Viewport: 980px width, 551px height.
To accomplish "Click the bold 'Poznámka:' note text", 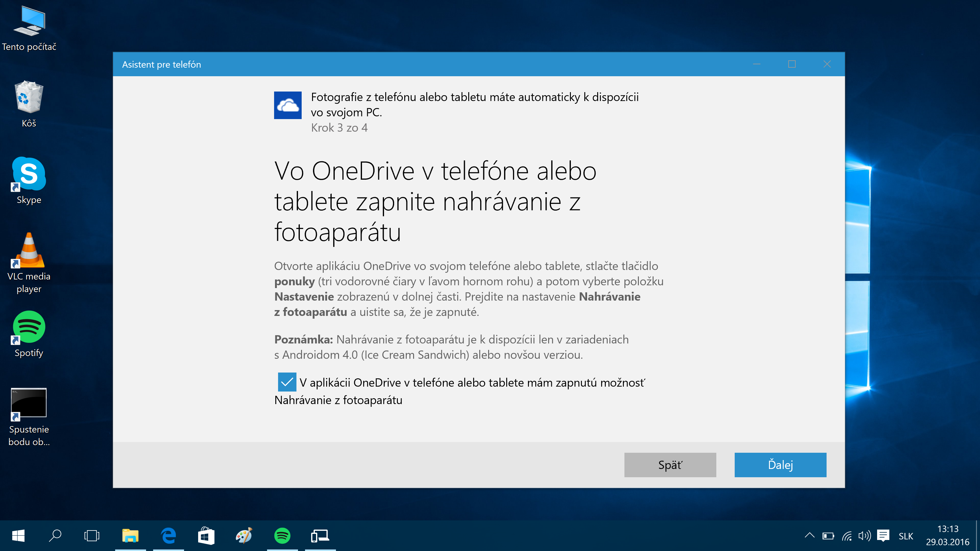I will [x=303, y=339].
